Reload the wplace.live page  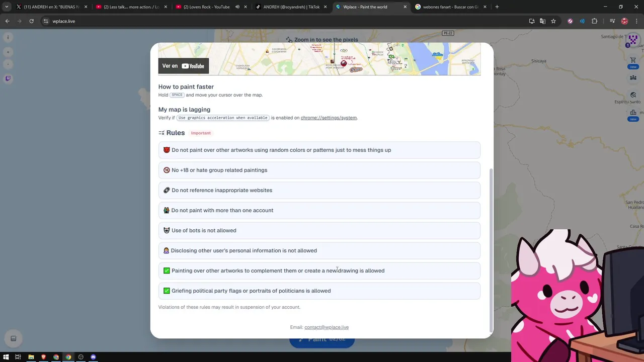coord(31,21)
